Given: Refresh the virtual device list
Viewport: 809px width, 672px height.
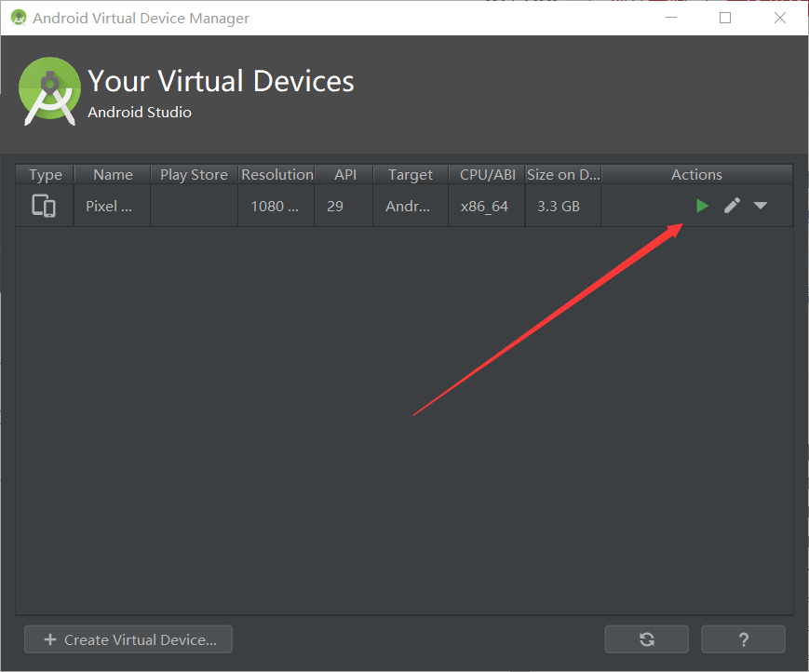Looking at the screenshot, I should pos(646,639).
